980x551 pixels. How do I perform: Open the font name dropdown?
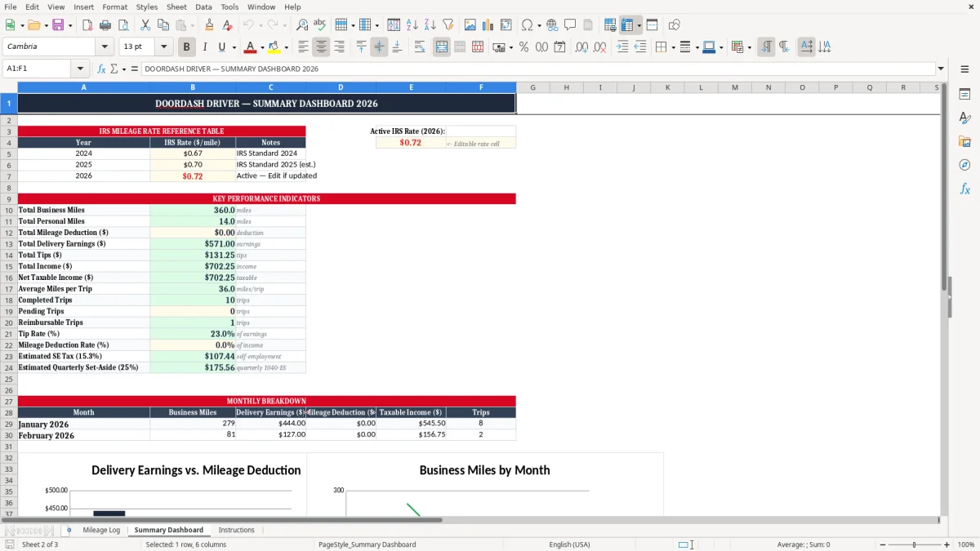[105, 47]
